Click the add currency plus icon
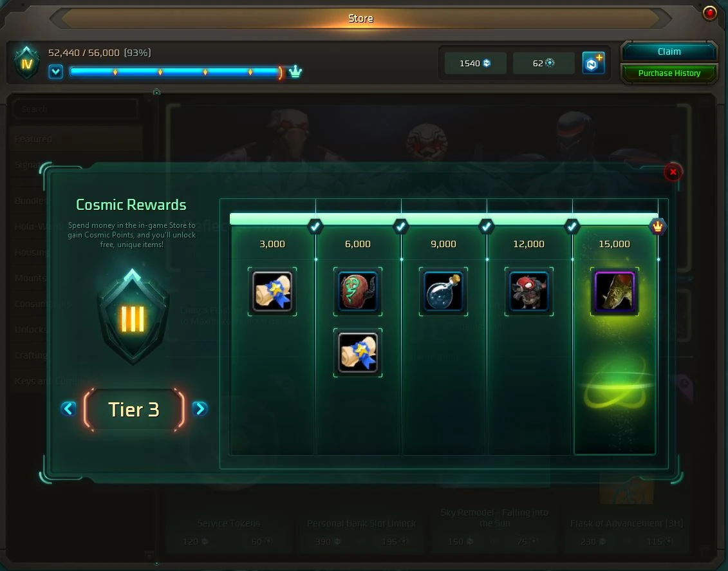 (x=593, y=63)
